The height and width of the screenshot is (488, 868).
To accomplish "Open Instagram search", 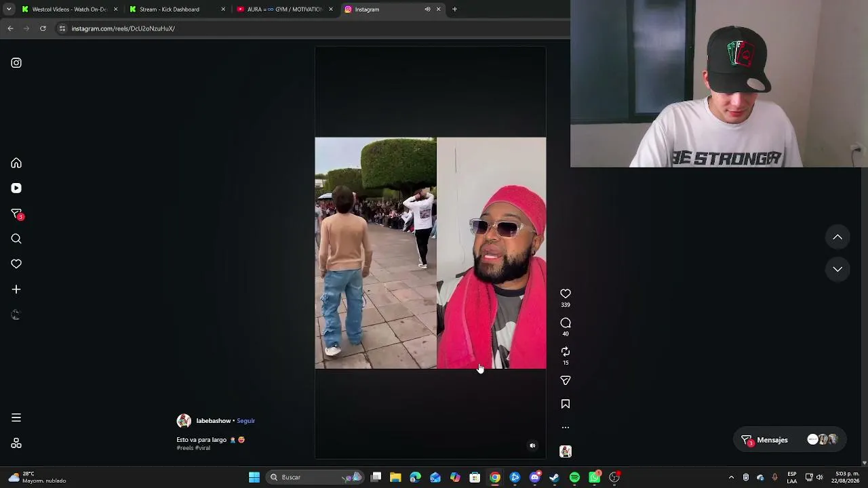I will point(16,239).
